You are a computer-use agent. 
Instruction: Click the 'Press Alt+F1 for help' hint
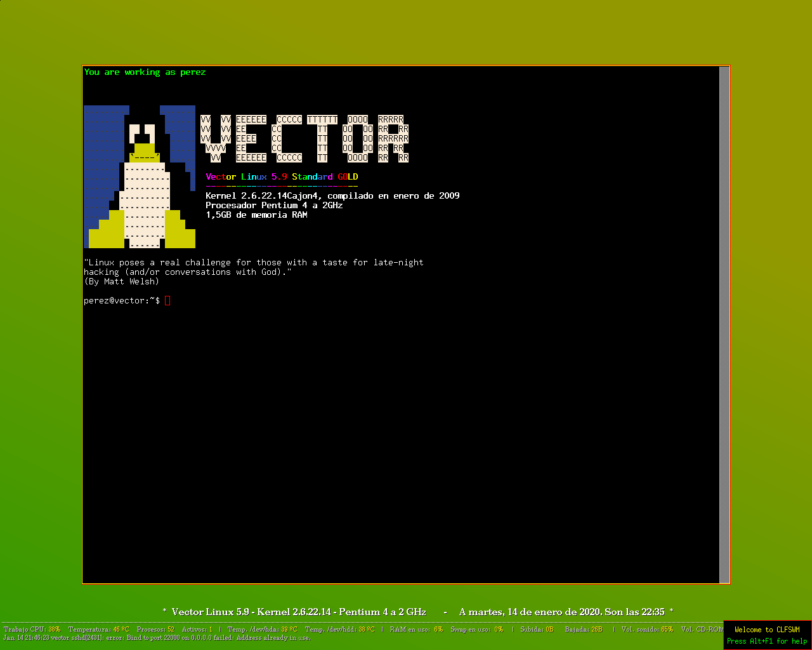(767, 641)
